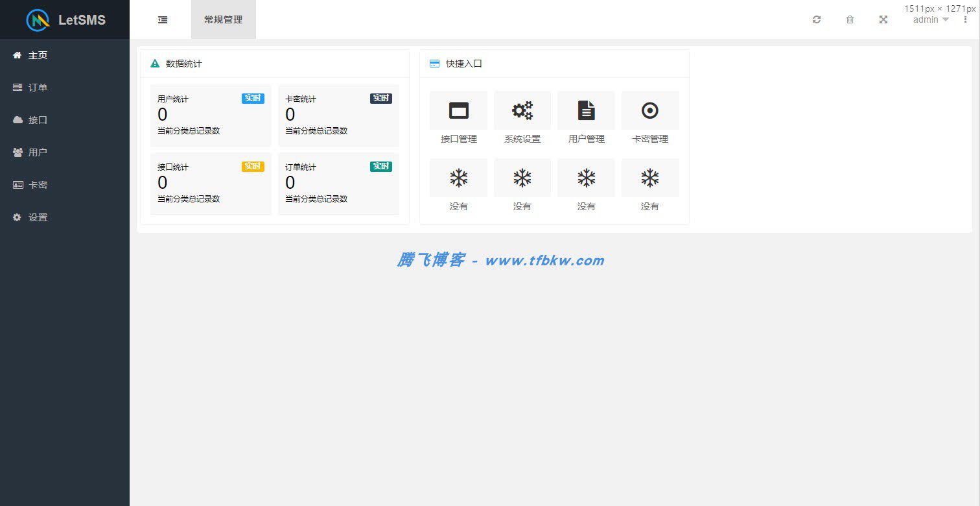Image resolution: width=980 pixels, height=506 pixels.
Task: Click the dark 实时 badge on 卡密统计
Action: click(381, 99)
